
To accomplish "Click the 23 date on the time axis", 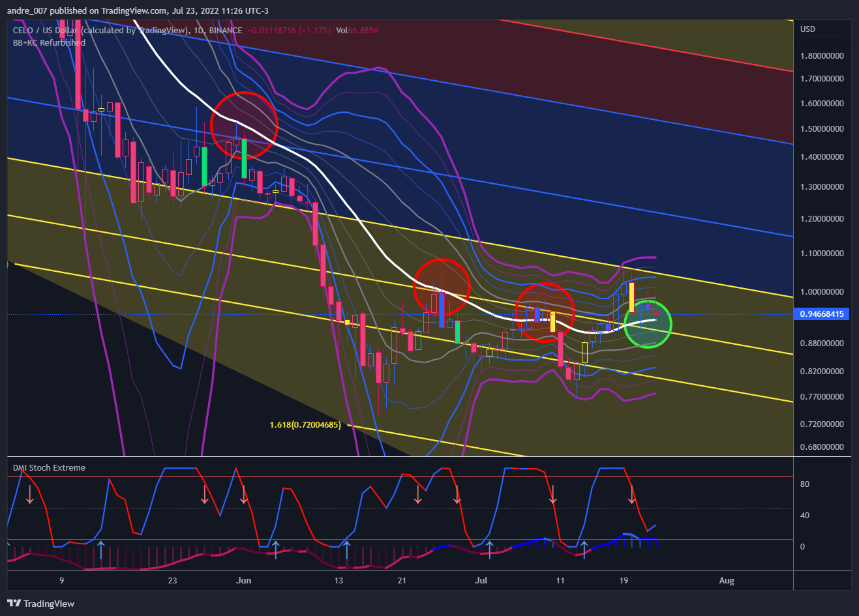I will [x=172, y=581].
